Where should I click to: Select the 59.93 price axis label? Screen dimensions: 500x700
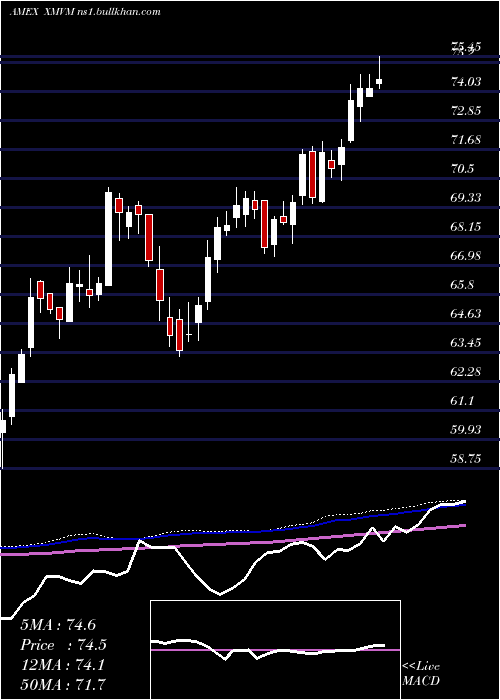467,430
